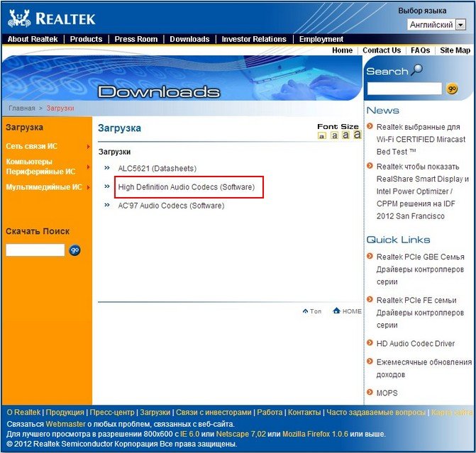Screen dimensions: 476x453
Task: Open HD Audio Codec Driver quick link
Action: coord(416,343)
